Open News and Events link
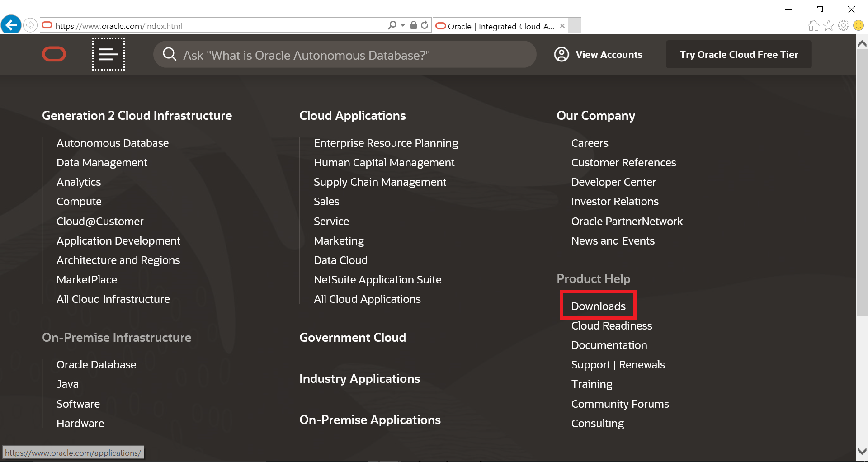The width and height of the screenshot is (868, 462). 613,241
